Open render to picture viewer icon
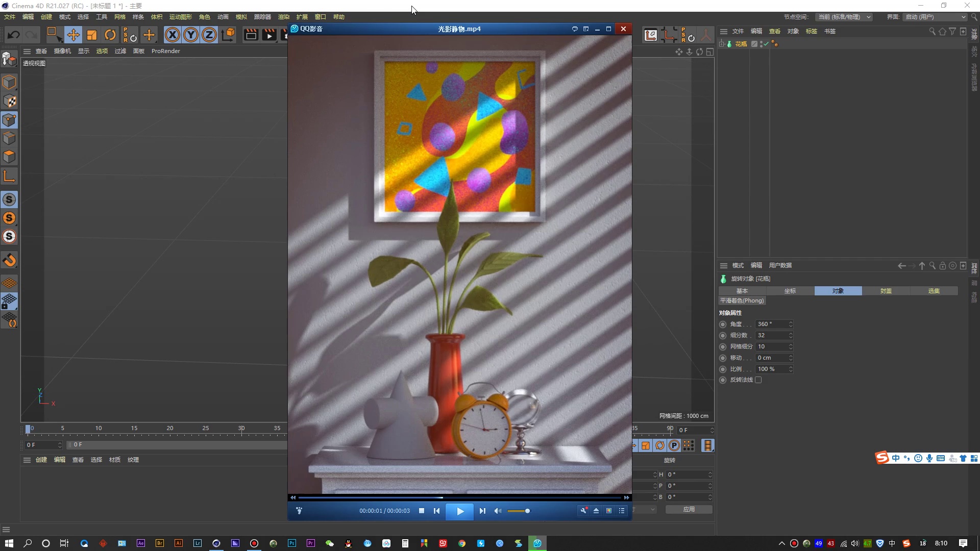 pyautogui.click(x=269, y=35)
